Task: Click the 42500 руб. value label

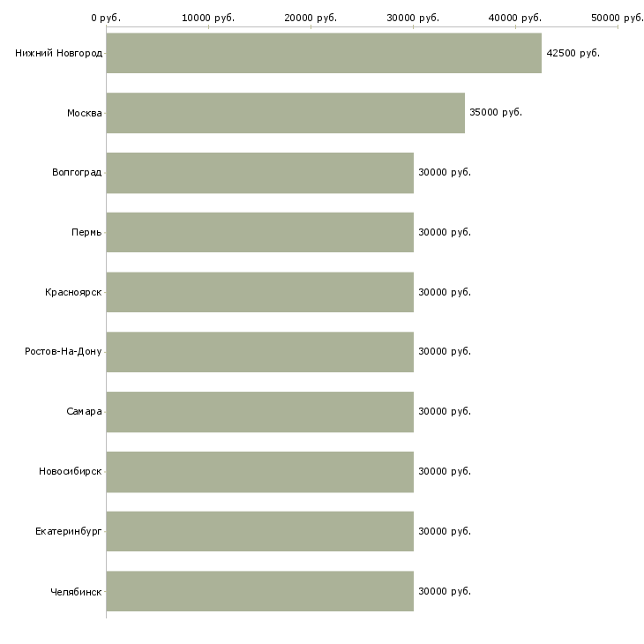Action: [573, 54]
